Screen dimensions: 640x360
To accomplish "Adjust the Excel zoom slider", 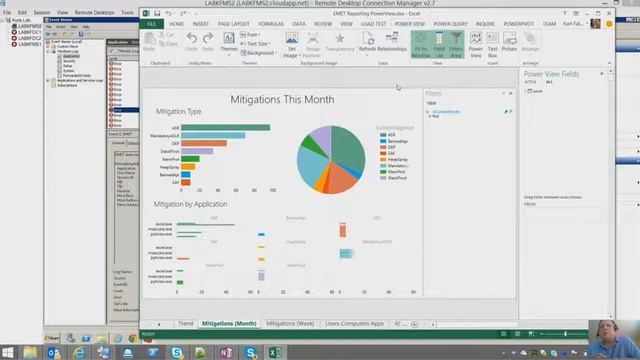I will (565, 334).
